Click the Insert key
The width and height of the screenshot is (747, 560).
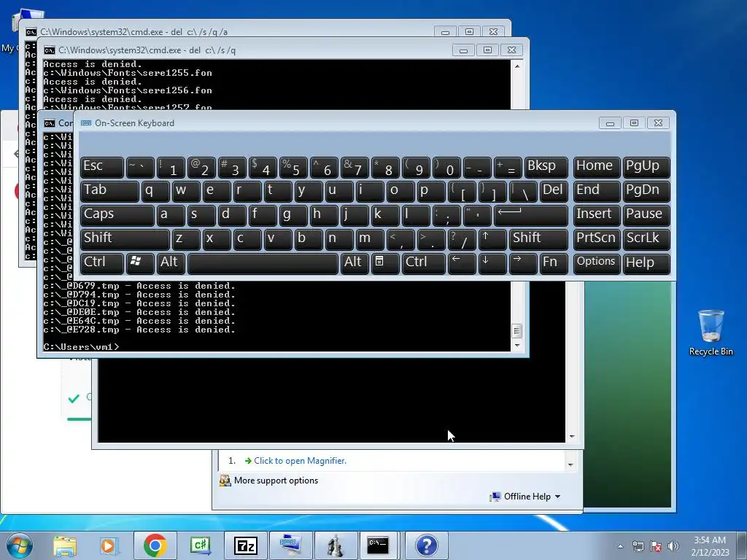pyautogui.click(x=597, y=215)
